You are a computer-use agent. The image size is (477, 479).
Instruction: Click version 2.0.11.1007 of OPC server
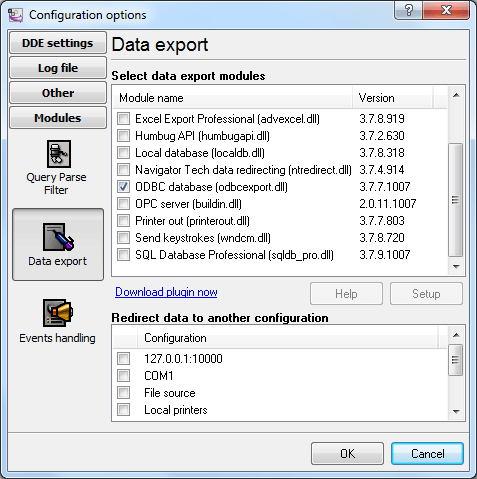pos(388,204)
